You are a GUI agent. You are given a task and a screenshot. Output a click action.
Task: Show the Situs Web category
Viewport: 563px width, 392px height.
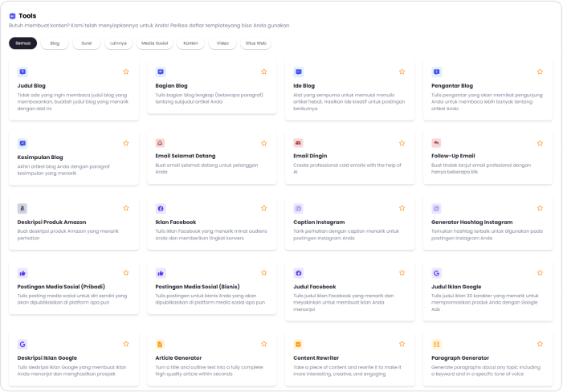point(256,43)
